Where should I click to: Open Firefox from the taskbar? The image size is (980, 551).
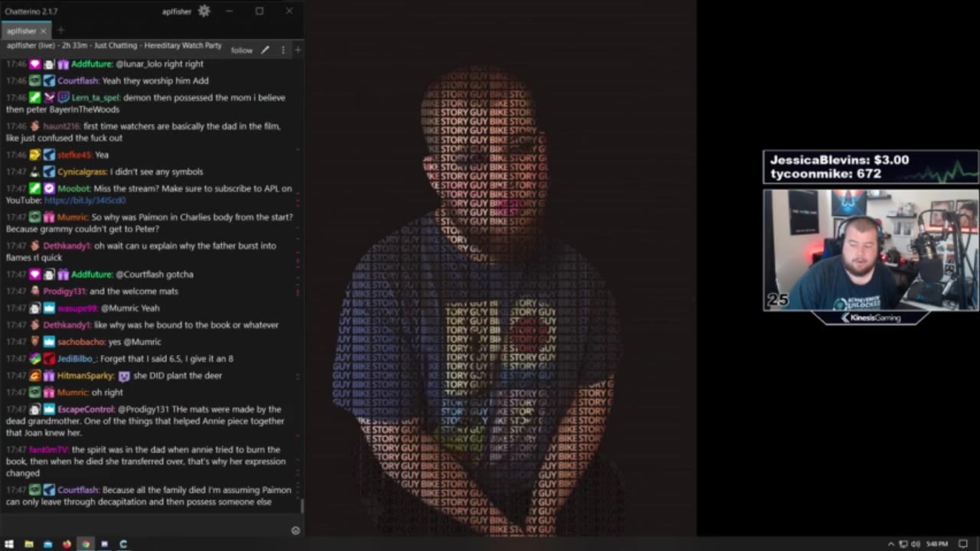click(x=67, y=544)
